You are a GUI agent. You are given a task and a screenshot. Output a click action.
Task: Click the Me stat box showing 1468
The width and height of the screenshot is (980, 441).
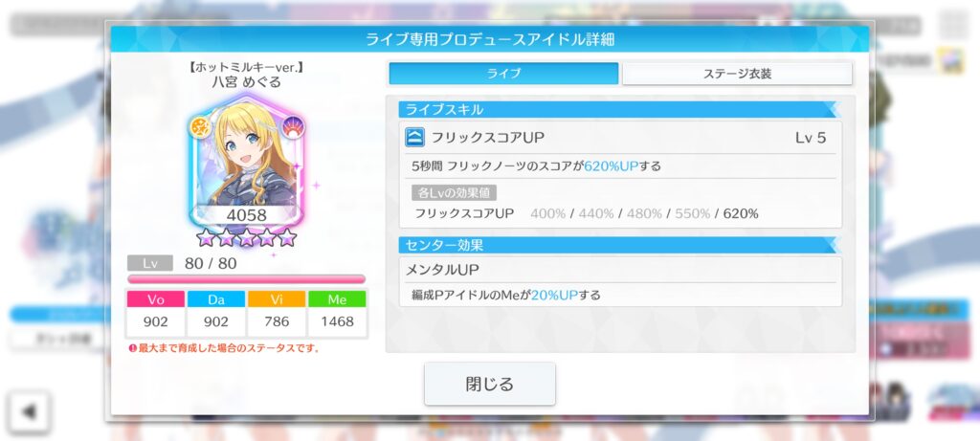pos(337,314)
